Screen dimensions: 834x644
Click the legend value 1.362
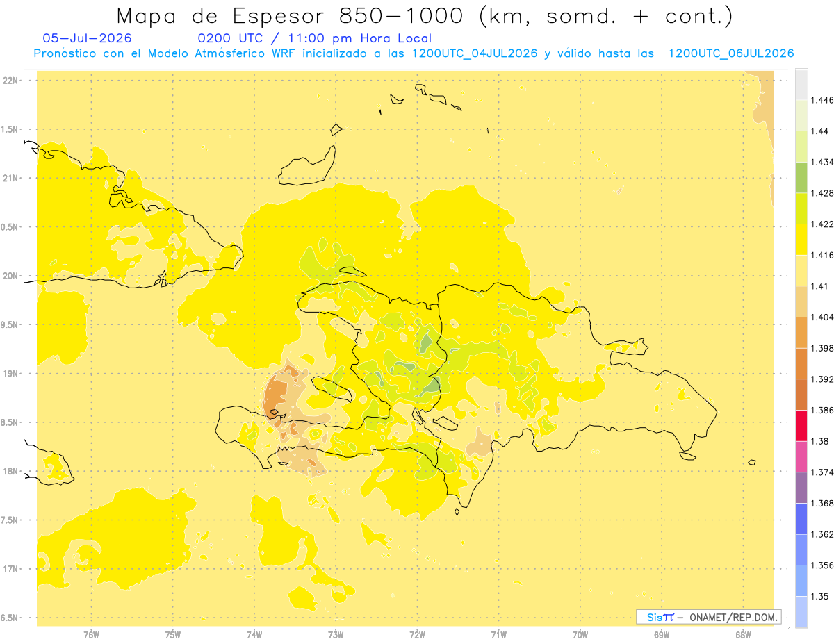pos(822,534)
